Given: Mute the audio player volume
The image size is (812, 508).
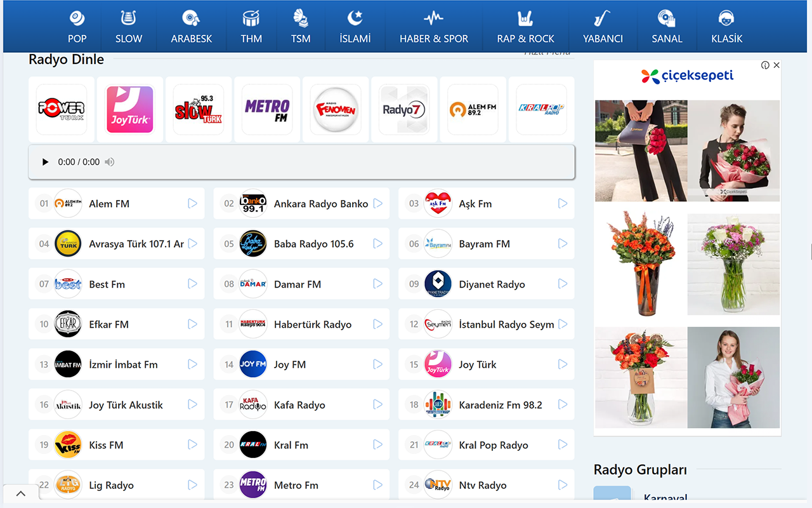Looking at the screenshot, I should coord(110,162).
